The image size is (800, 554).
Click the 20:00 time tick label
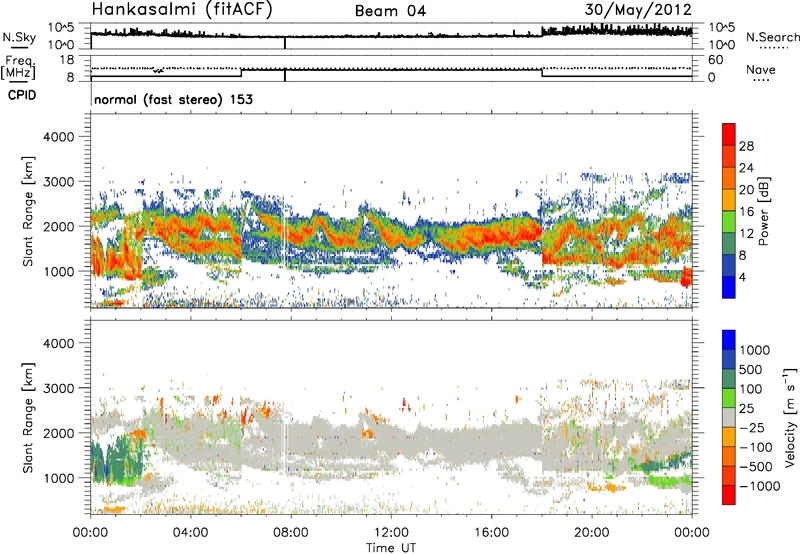(x=592, y=533)
